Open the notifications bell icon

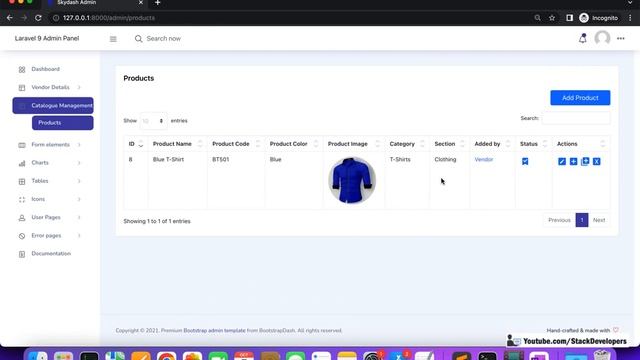coord(582,38)
